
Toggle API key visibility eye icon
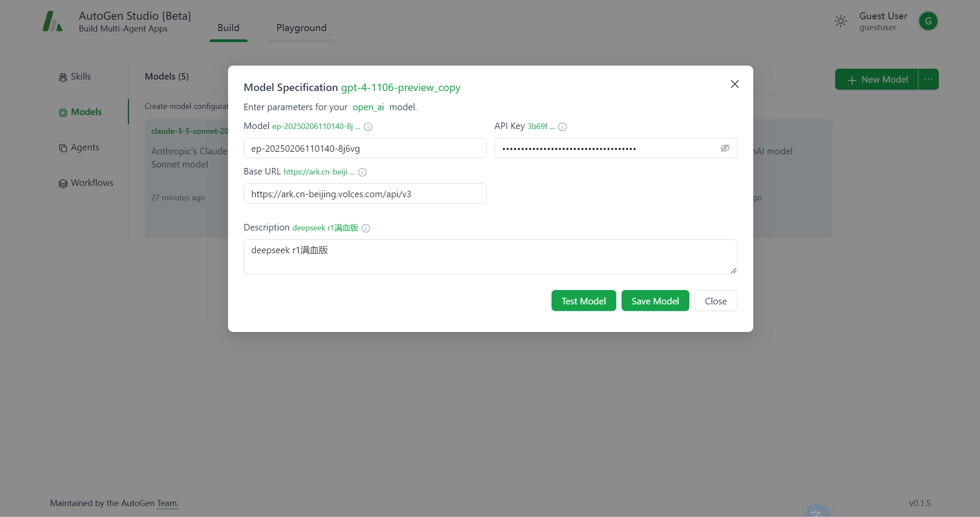pyautogui.click(x=725, y=148)
